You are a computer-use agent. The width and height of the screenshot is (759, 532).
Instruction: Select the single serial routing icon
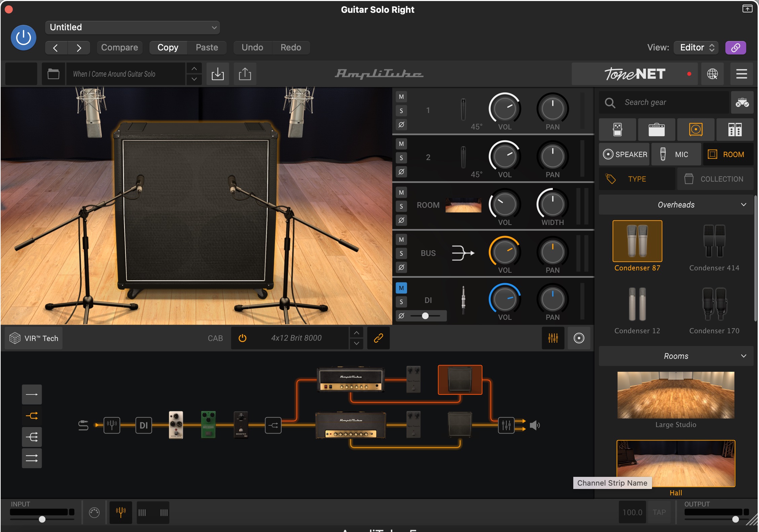click(x=32, y=394)
